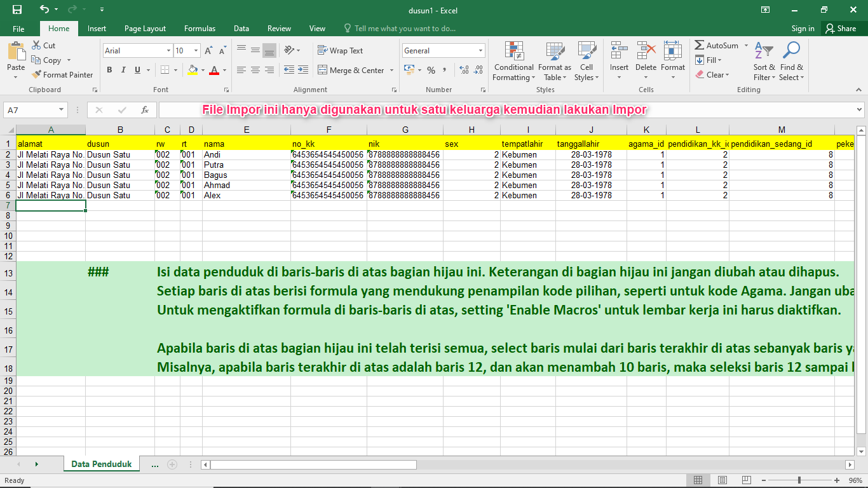Click the Format cells icon

[672, 51]
